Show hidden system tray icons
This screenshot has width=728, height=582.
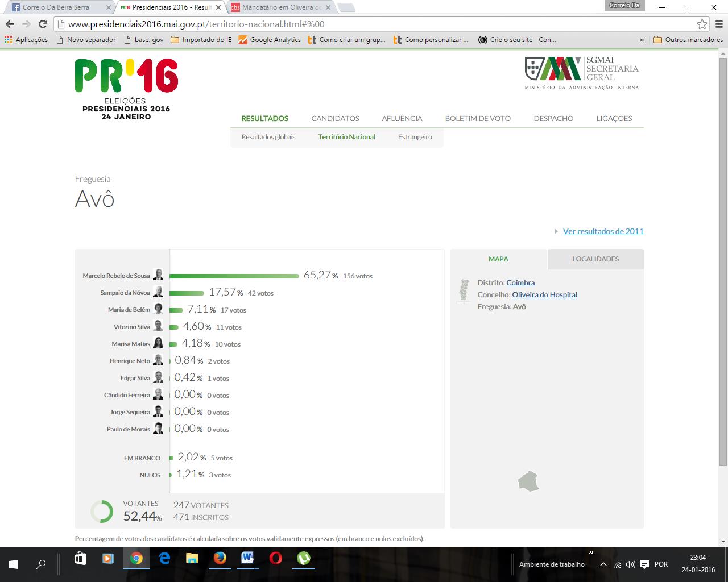[603, 564]
